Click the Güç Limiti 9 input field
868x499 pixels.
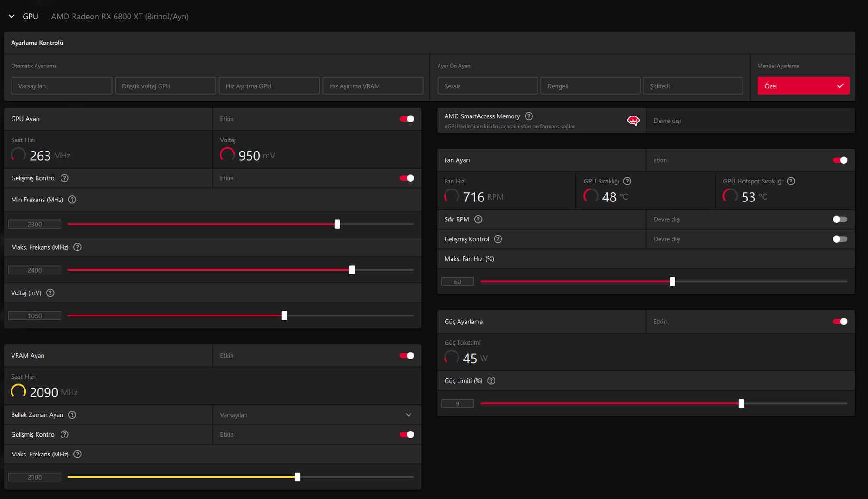click(x=458, y=403)
